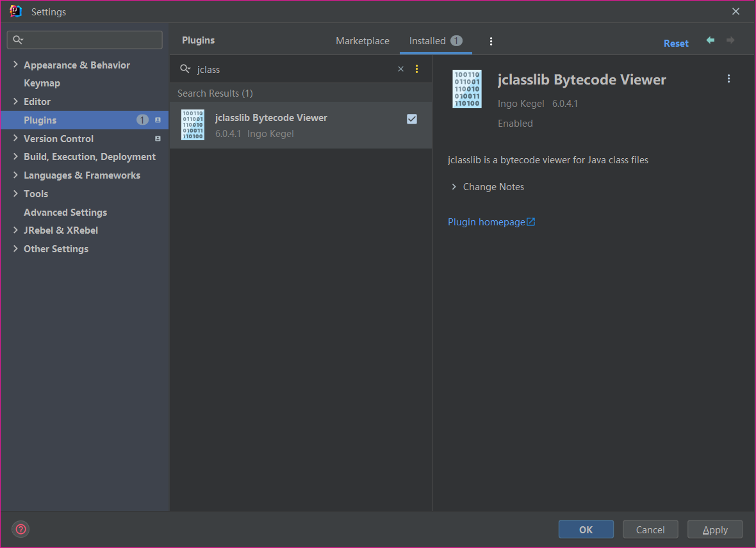Expand Version Control settings

point(15,138)
